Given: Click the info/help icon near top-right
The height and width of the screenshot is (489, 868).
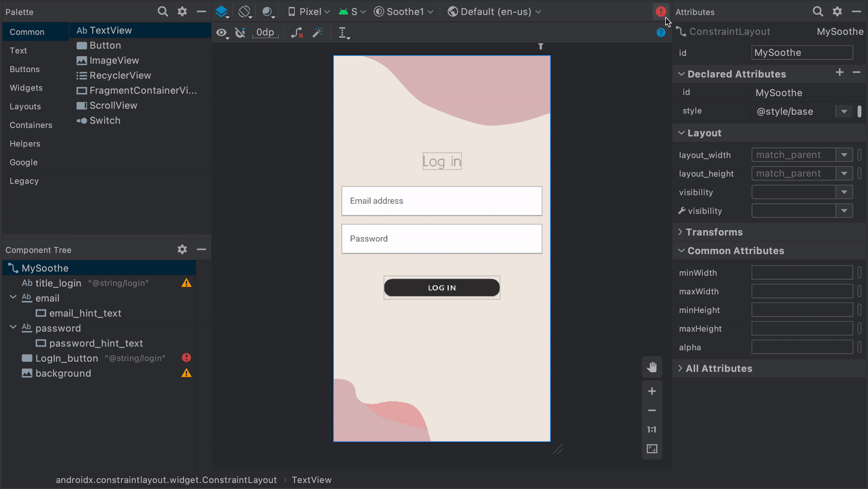Looking at the screenshot, I should tap(660, 31).
